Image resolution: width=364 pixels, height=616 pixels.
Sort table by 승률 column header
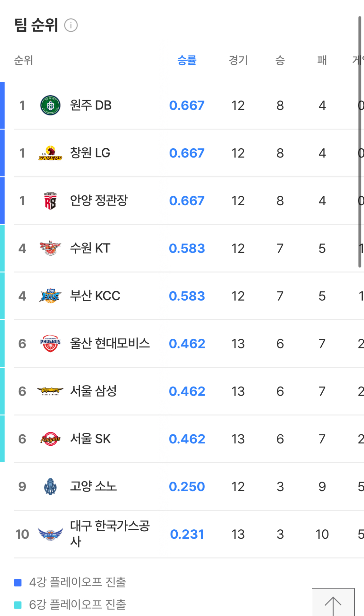[x=187, y=60]
